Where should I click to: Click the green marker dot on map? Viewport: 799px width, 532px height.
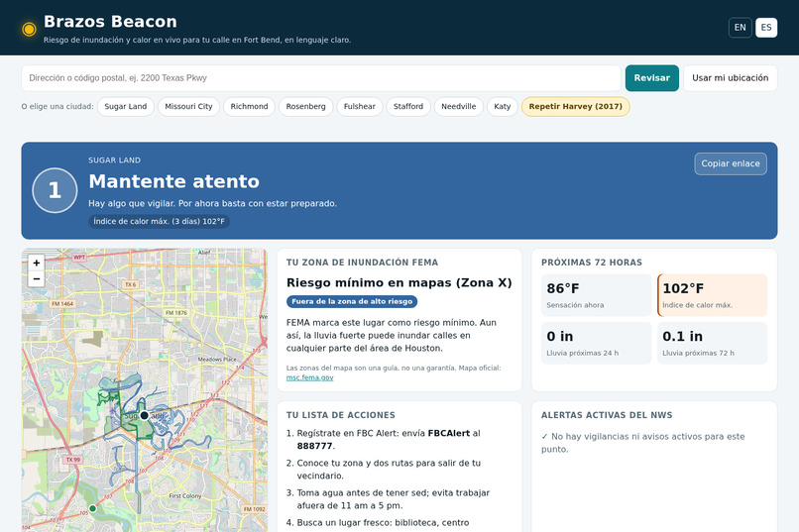coord(92,508)
